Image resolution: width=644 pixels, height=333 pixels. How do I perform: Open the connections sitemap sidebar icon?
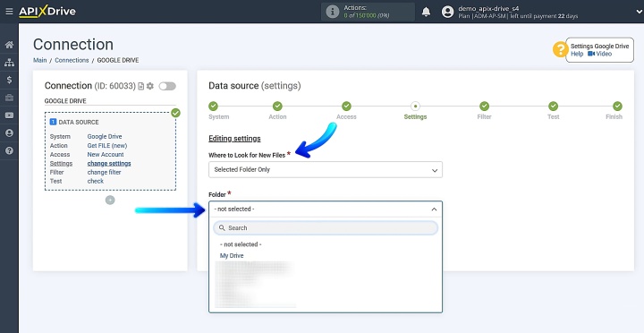click(x=9, y=63)
